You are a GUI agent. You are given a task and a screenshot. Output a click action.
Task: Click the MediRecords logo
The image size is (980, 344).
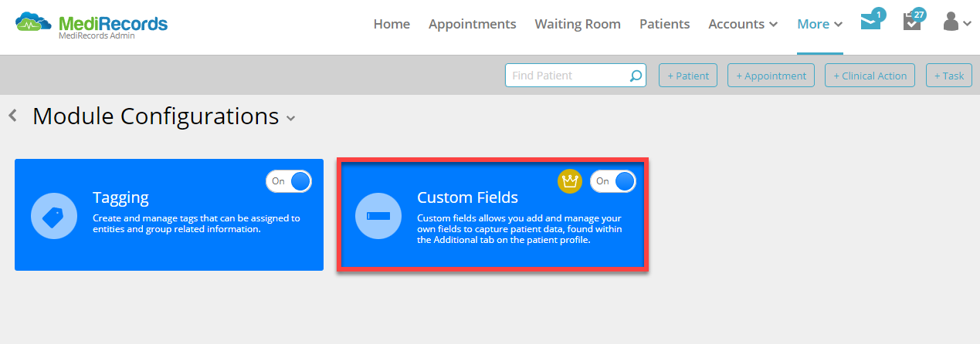click(x=91, y=25)
